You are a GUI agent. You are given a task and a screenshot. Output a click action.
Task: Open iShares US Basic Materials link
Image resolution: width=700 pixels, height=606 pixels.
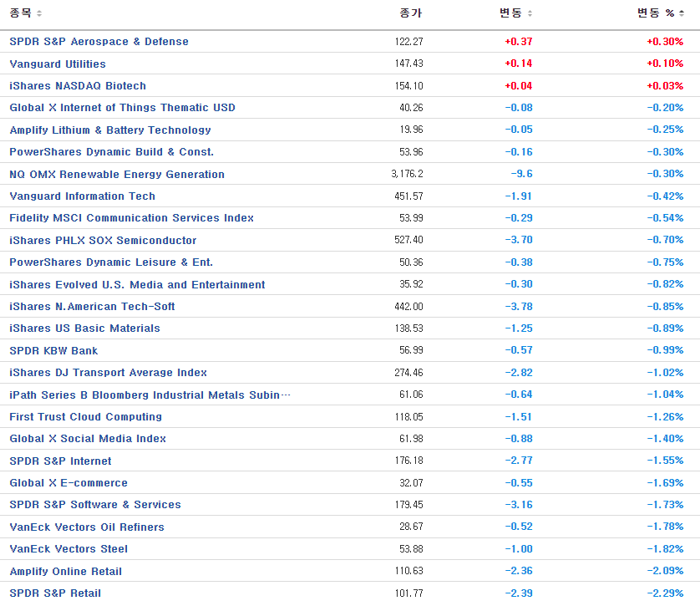[85, 328]
